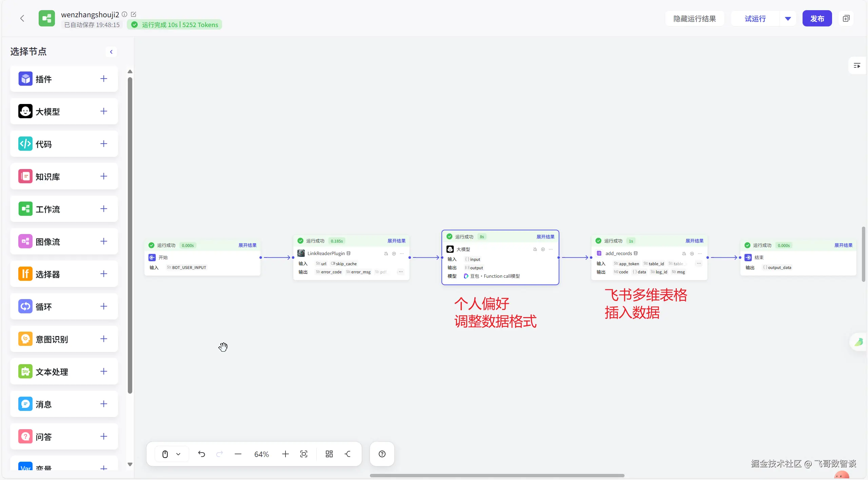Click the 试运行 test run button

[x=755, y=19]
